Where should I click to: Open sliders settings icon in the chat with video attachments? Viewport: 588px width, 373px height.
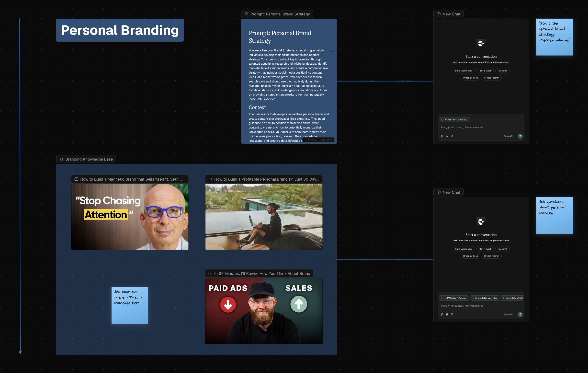(x=452, y=315)
